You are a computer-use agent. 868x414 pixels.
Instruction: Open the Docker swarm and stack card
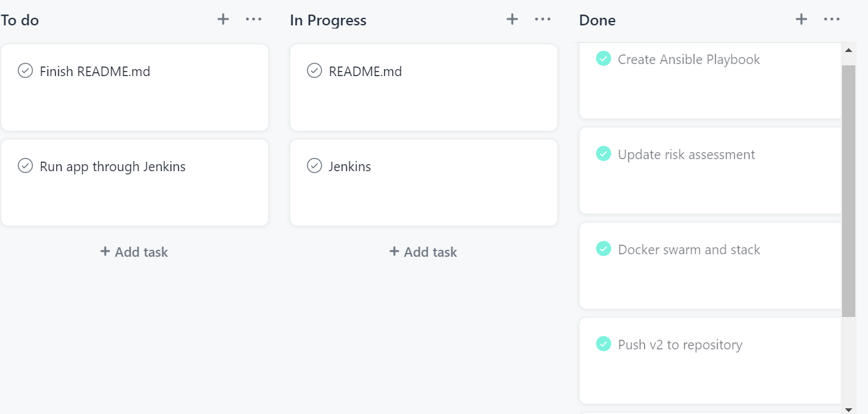tap(710, 266)
